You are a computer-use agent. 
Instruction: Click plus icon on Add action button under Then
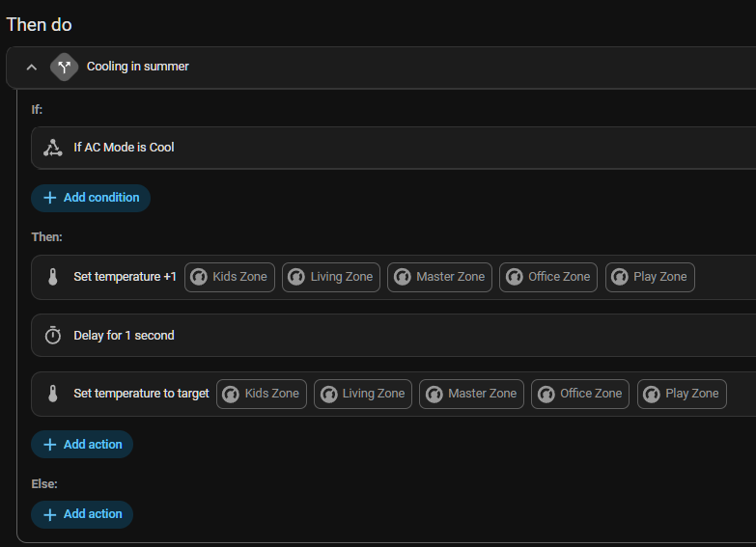point(49,445)
